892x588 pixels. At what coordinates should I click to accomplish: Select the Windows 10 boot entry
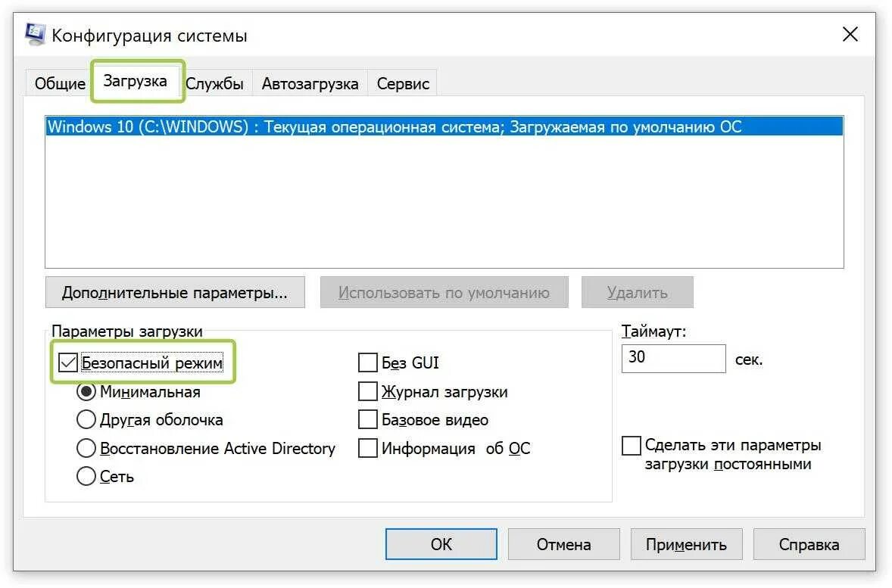coord(444,126)
